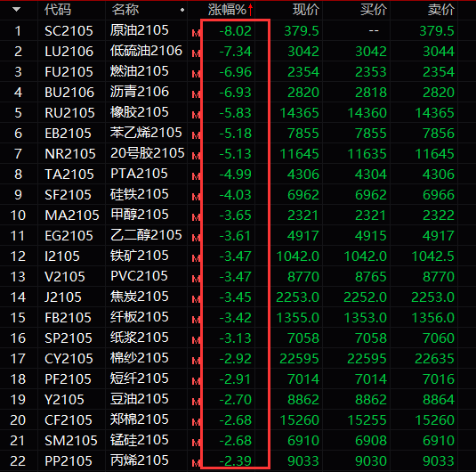Image resolution: width=476 pixels, height=472 pixels.
Task: Click the small dot next to 名称 header
Action: tap(182, 10)
